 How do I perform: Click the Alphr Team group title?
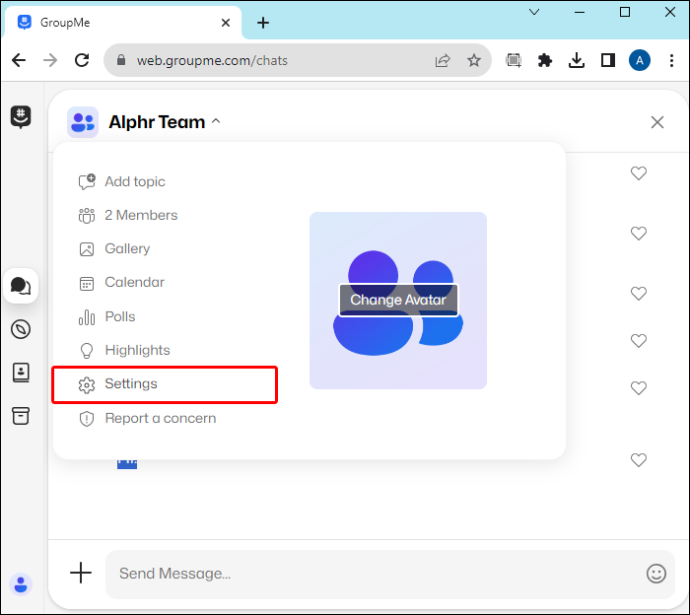(157, 122)
